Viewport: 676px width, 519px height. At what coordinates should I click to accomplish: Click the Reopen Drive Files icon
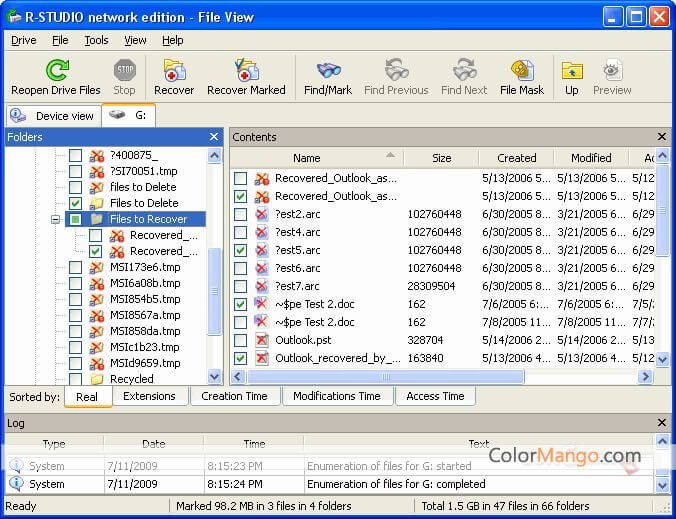[x=56, y=71]
